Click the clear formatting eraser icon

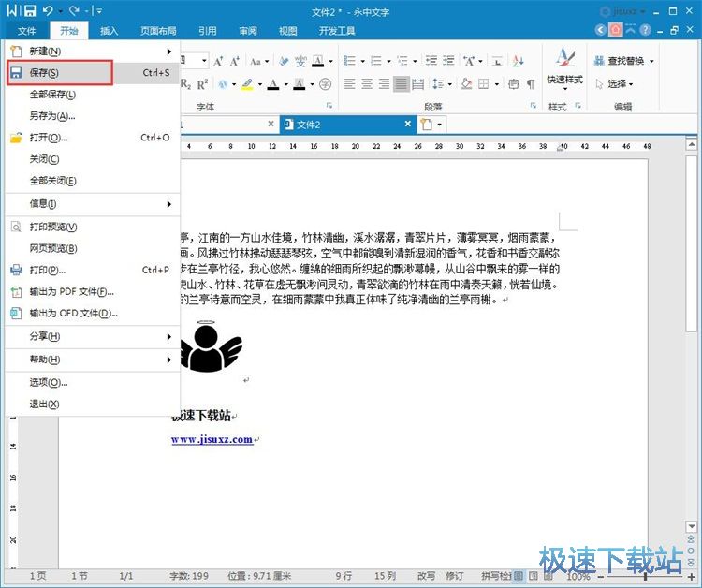[x=284, y=62]
